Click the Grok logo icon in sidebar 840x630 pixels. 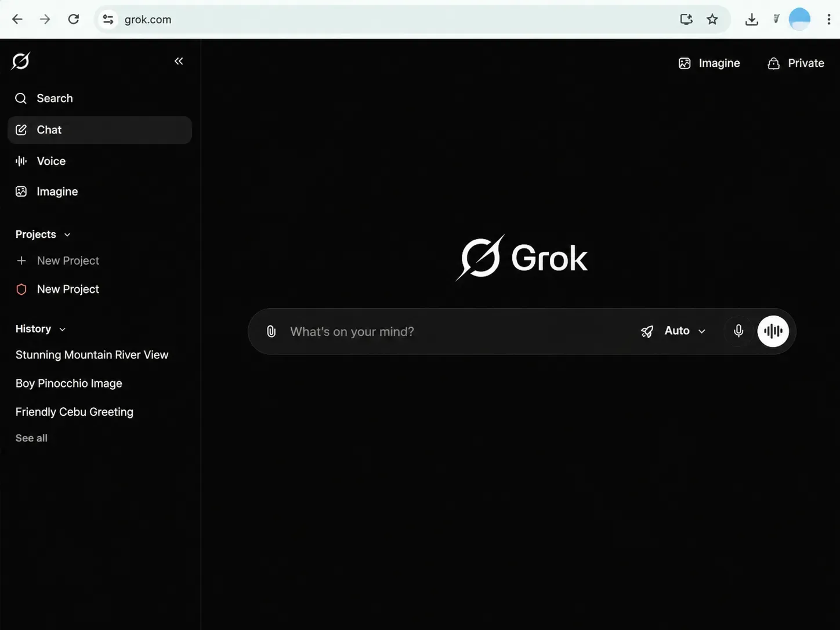[x=21, y=61]
